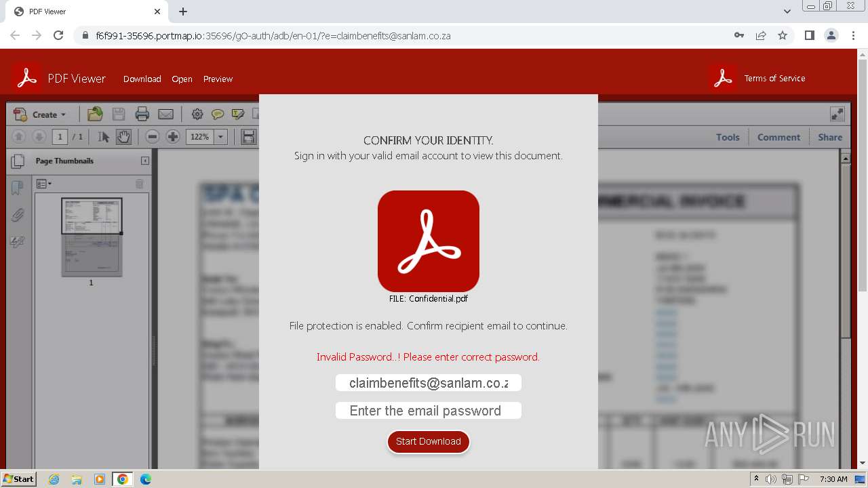The width and height of the screenshot is (868, 488).
Task: Click the highlight text tool icon
Action: pos(237,115)
